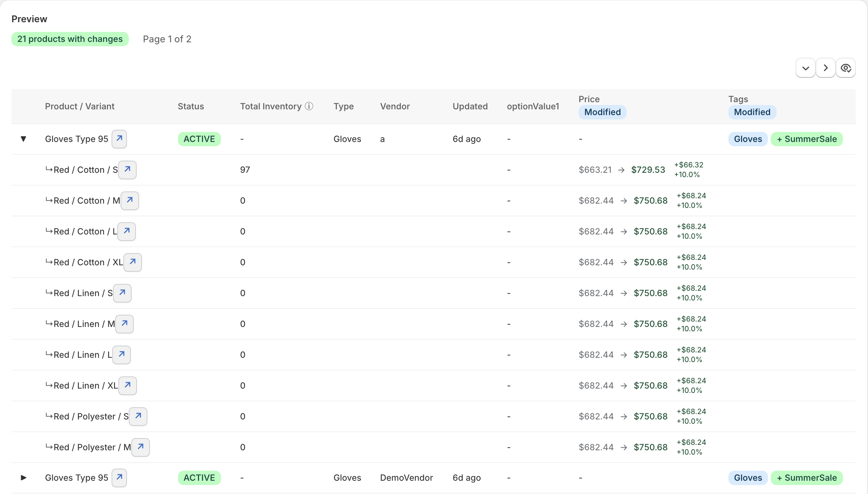Click the ACTIVE status badge of first product
The height and width of the screenshot is (494, 868).
[199, 139]
